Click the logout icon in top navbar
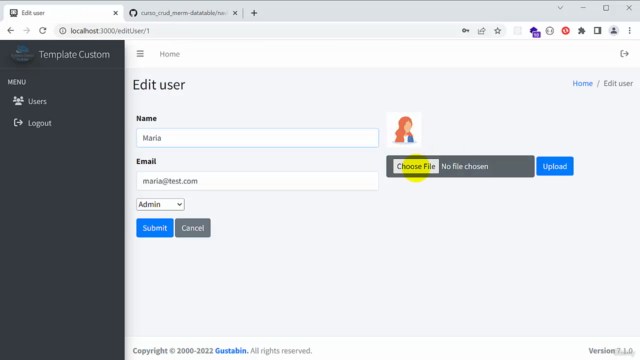Image resolution: width=640 pixels, height=360 pixels. pyautogui.click(x=624, y=54)
